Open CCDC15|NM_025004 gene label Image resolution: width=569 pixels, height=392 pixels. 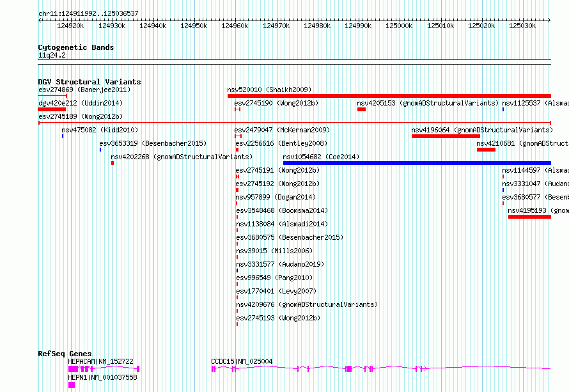[x=242, y=361]
